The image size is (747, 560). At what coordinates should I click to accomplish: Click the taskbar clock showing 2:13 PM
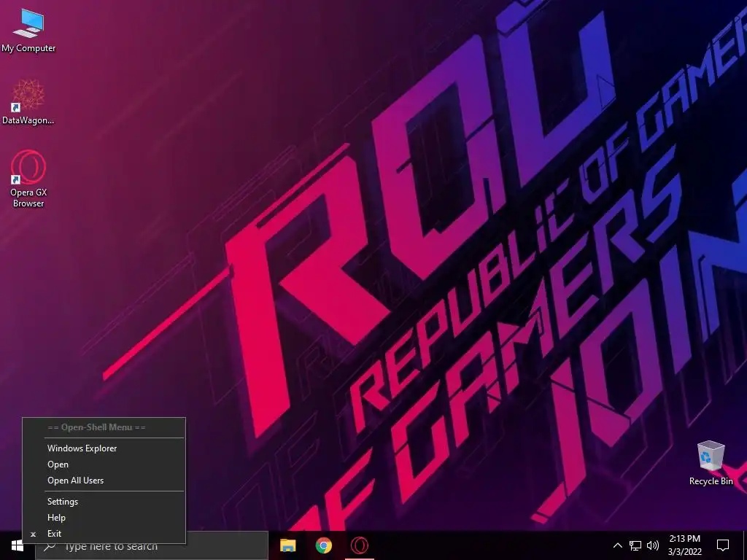click(684, 545)
